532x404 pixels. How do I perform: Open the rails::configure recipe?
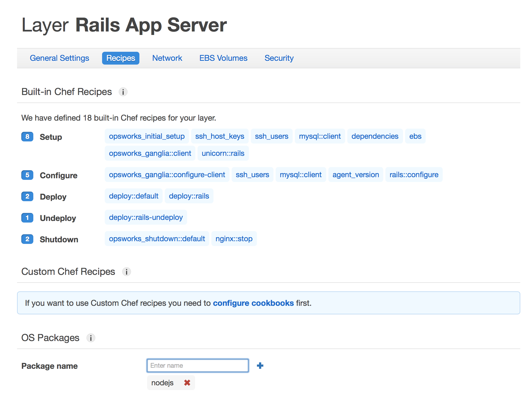point(414,175)
